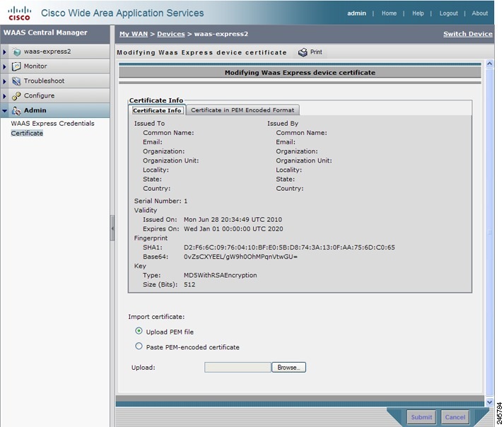Open Certificate in PEM Encoded Format tab
This screenshot has height=427, width=504.
[242, 110]
